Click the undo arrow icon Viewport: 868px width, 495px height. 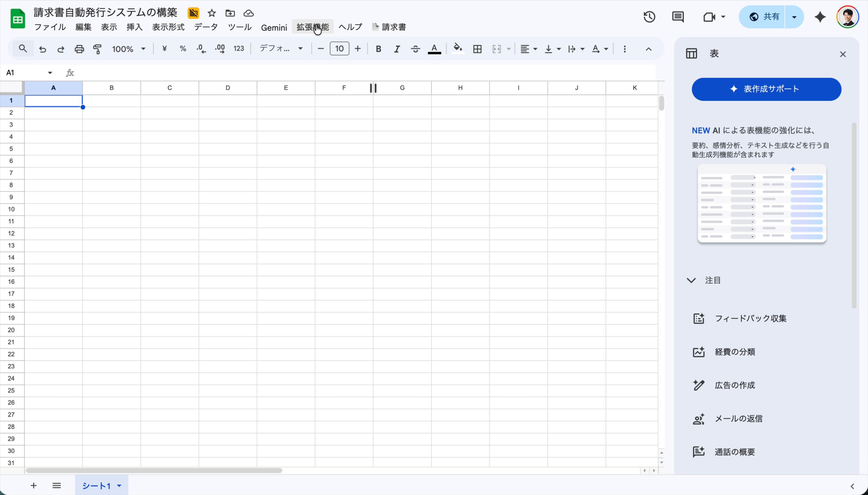pos(43,49)
